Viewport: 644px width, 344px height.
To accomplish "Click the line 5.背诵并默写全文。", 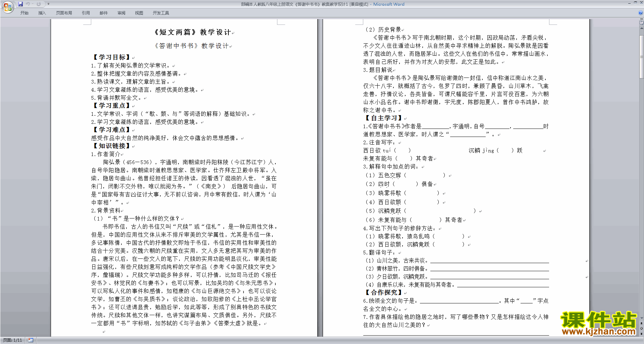I will (117, 98).
